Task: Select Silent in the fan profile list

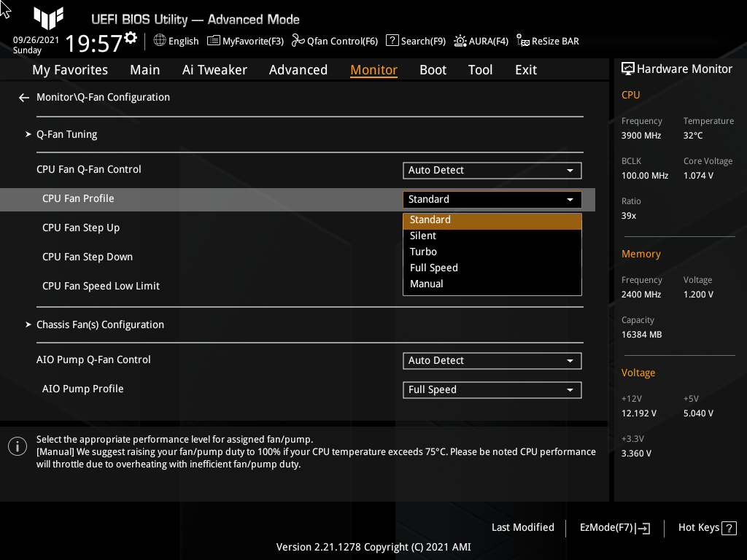Action: coord(423,236)
